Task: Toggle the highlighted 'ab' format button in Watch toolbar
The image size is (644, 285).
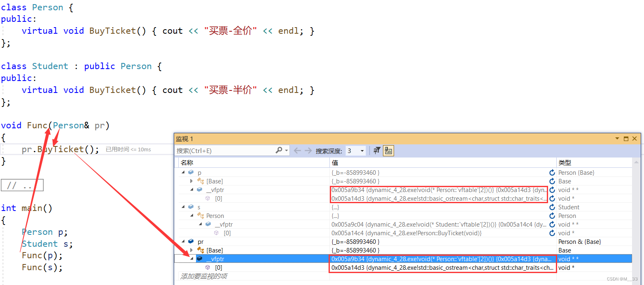Action: click(388, 151)
